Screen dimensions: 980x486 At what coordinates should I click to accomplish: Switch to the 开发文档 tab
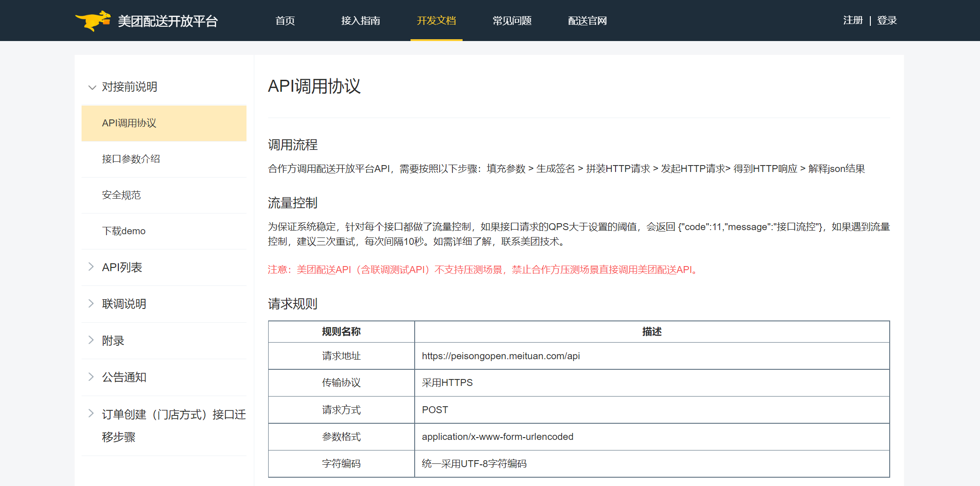(x=436, y=21)
